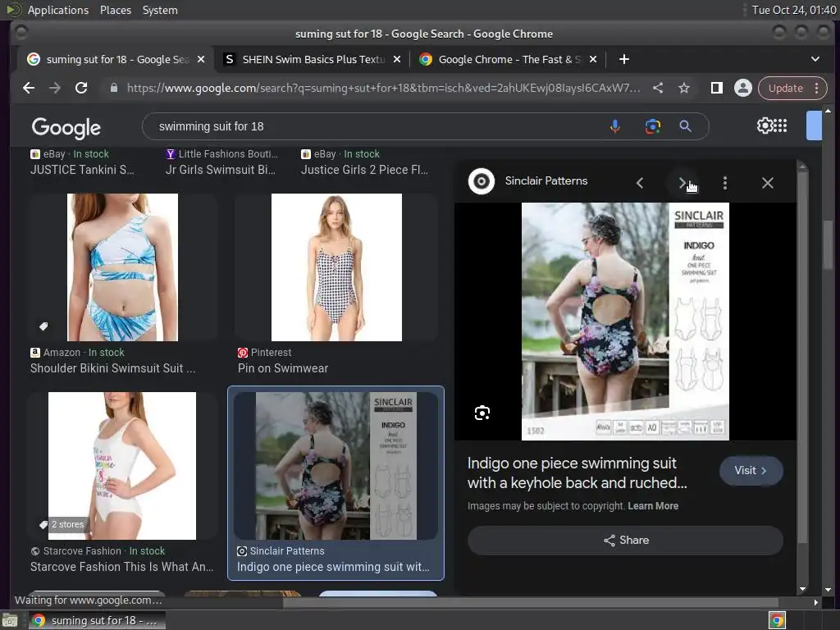
Task: Open the Places menu
Action: tap(116, 10)
